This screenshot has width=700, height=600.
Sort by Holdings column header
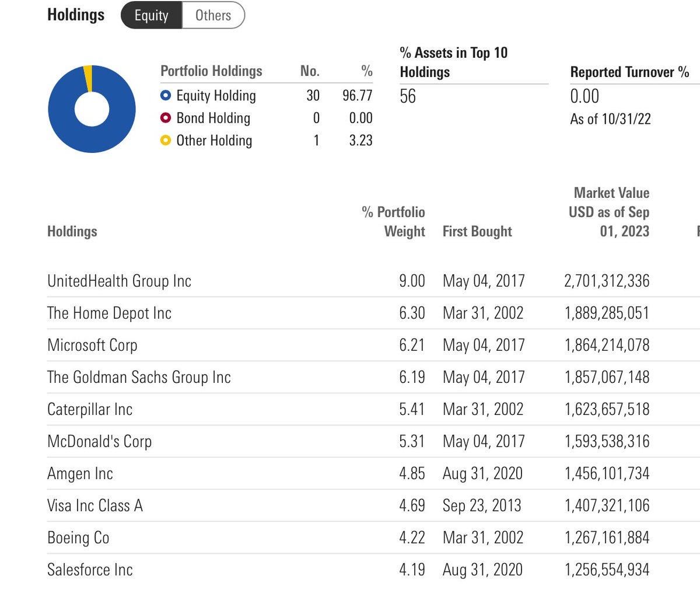pos(72,231)
